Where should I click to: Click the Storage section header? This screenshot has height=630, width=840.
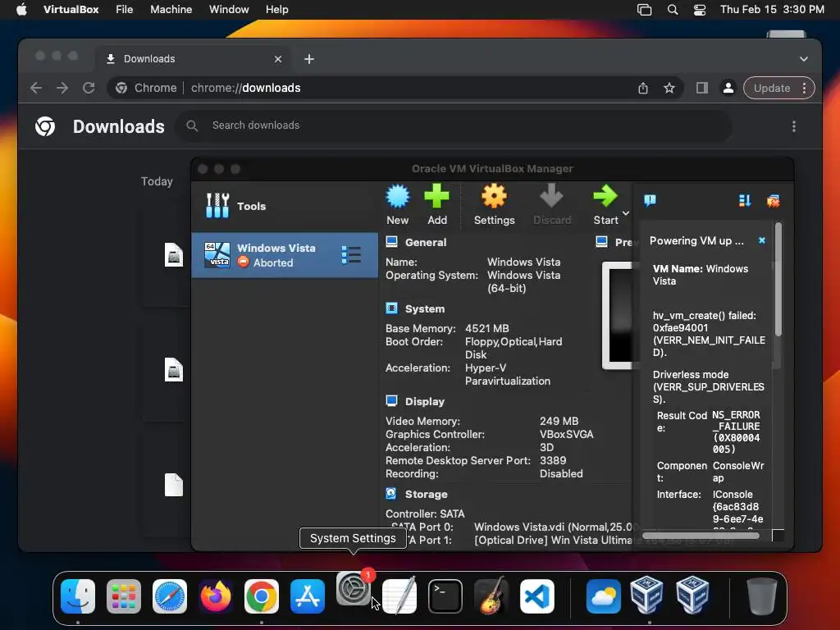point(426,494)
